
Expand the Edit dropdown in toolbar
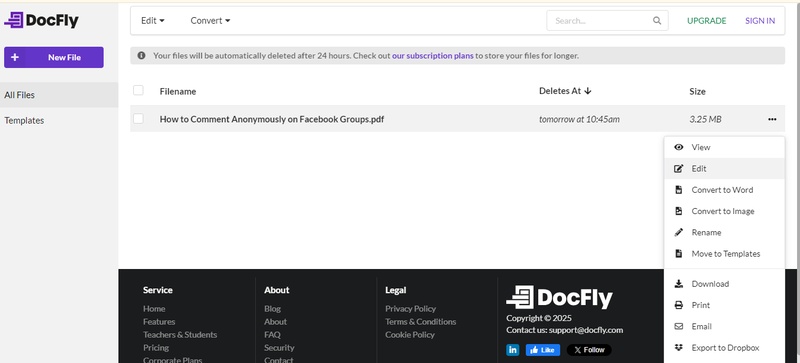[x=153, y=21]
